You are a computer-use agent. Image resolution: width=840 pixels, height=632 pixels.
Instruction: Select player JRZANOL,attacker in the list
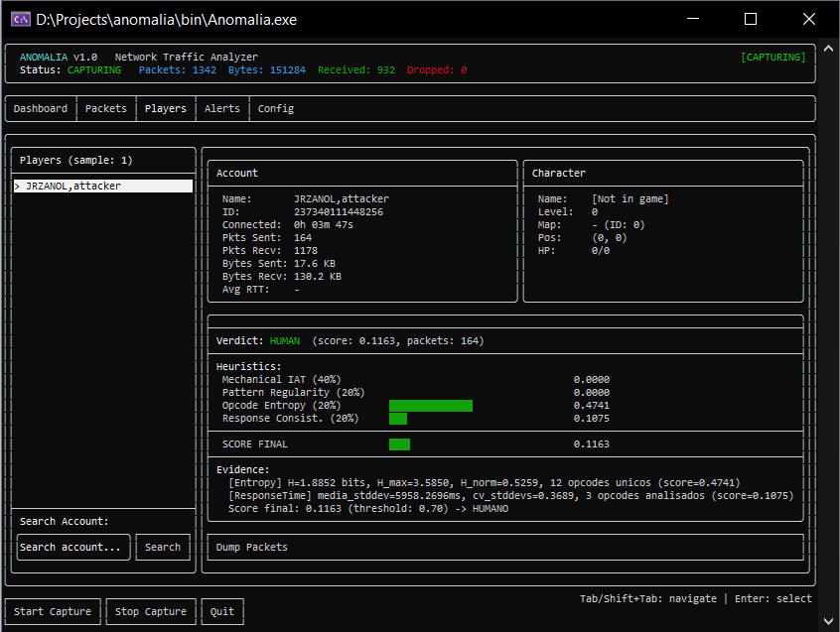pyautogui.click(x=102, y=186)
